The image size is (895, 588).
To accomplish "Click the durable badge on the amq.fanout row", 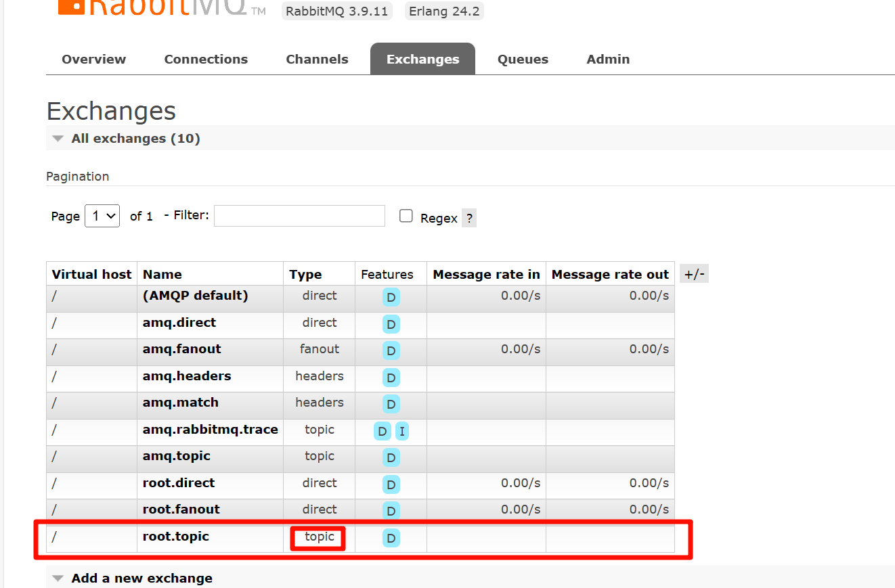I will [x=391, y=350].
